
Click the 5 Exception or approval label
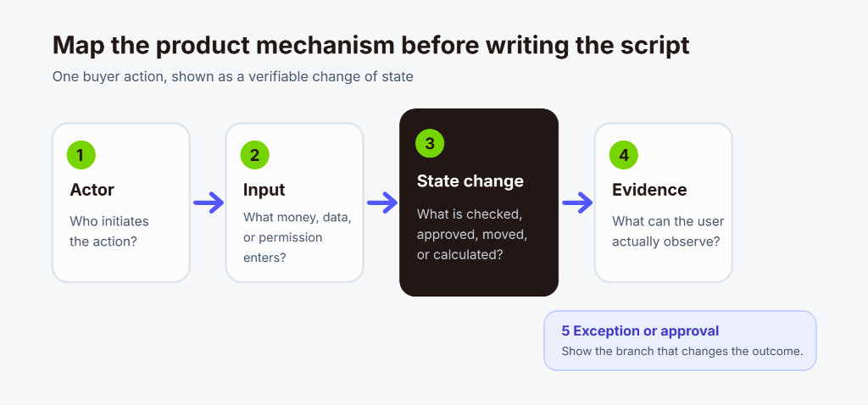click(640, 330)
